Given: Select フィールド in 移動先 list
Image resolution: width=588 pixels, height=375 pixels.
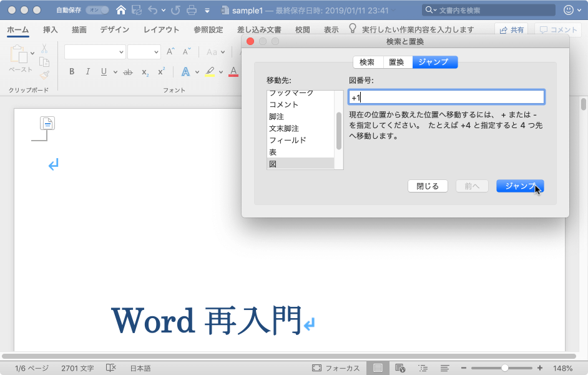Looking at the screenshot, I should [300, 141].
